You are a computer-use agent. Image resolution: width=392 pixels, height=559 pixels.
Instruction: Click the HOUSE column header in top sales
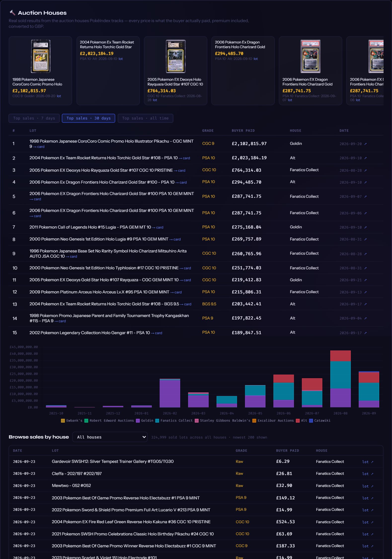[x=295, y=131]
